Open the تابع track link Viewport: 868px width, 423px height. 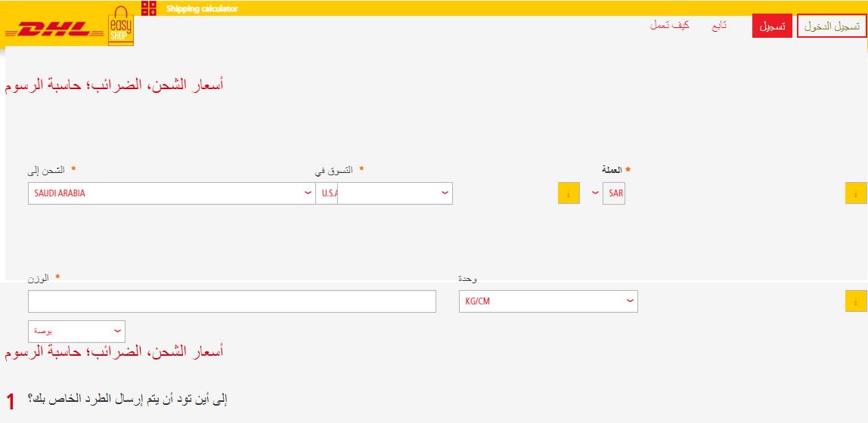pos(719,26)
